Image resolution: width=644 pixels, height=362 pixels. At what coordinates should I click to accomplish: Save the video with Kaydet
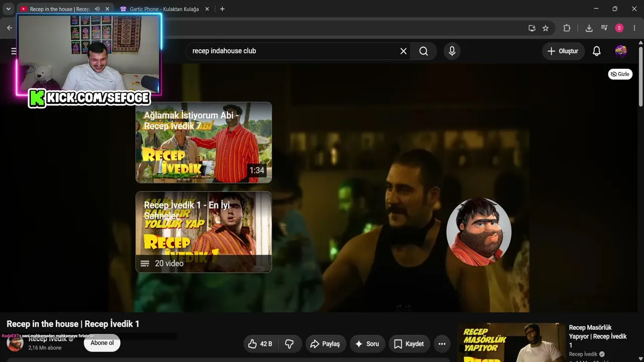click(x=409, y=344)
